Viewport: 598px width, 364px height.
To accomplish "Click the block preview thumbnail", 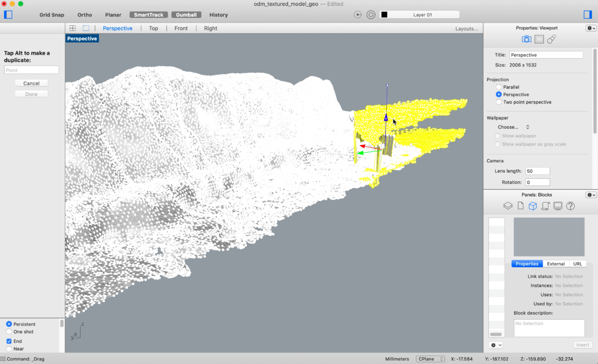I will tap(549, 237).
